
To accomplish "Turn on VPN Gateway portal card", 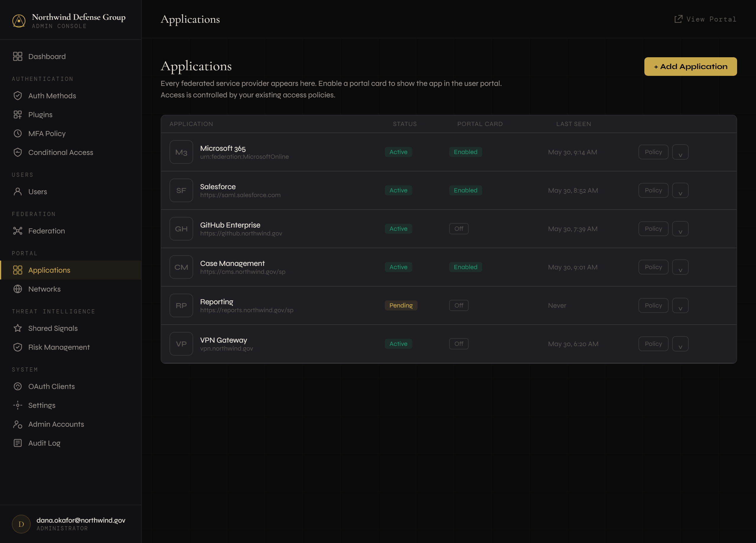I will (x=459, y=344).
